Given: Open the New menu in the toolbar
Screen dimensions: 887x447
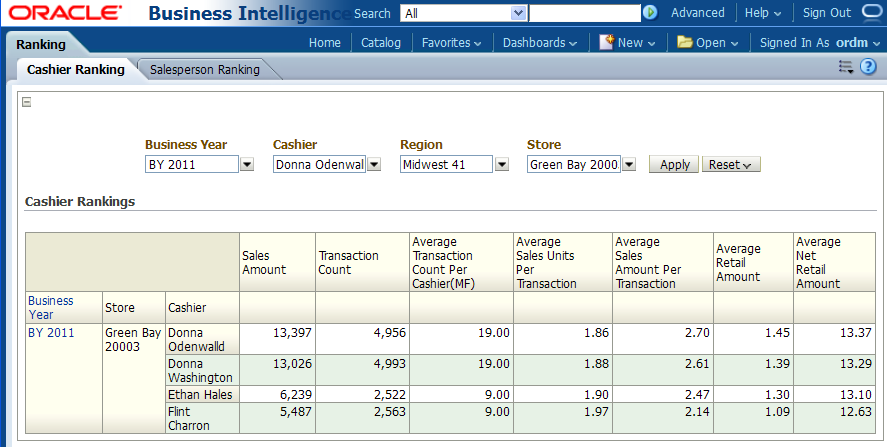Looking at the screenshot, I should (x=628, y=43).
